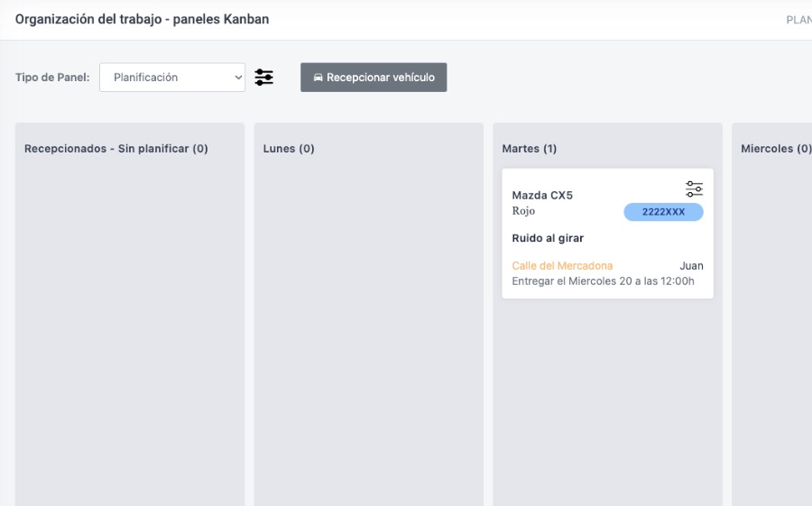Click car icon in Recepcionar vehículo button
The width and height of the screenshot is (812, 506).
318,78
